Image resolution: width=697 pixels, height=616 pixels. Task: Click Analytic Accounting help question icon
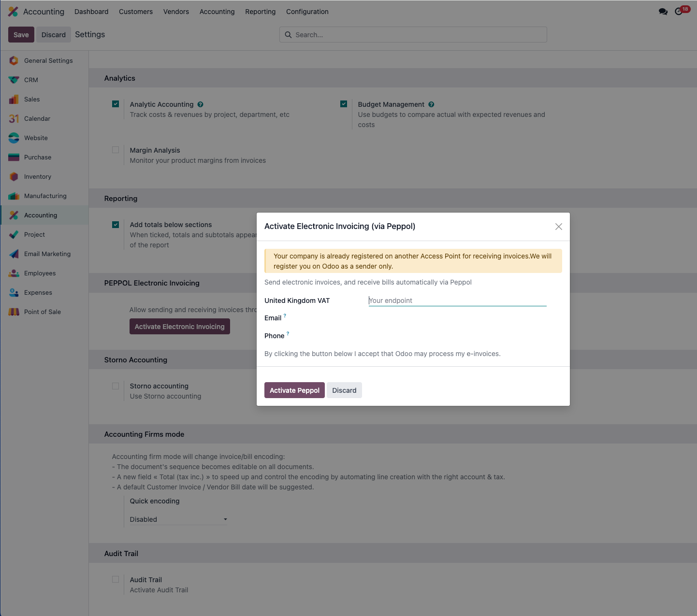200,104
